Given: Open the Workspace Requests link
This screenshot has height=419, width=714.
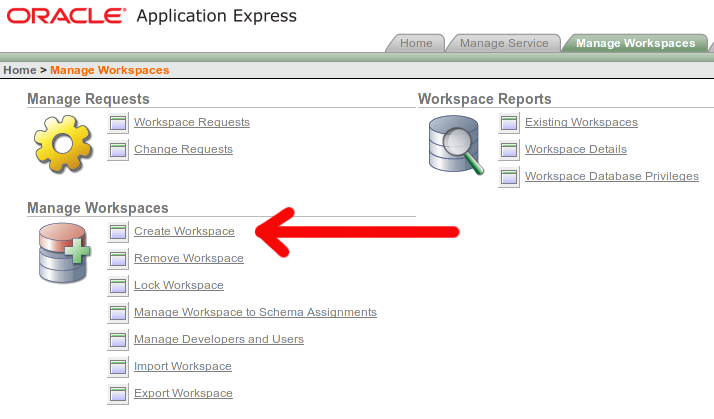Looking at the screenshot, I should coord(192,122).
